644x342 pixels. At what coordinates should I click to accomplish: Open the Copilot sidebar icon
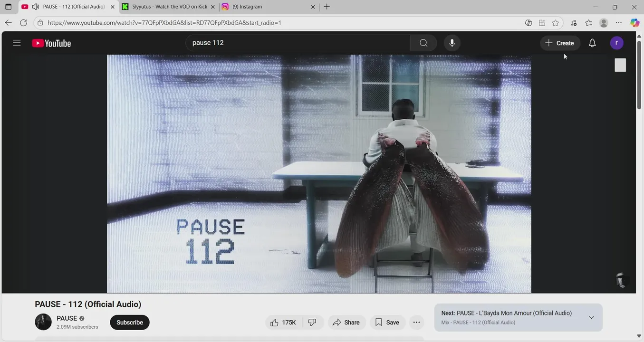pos(634,22)
